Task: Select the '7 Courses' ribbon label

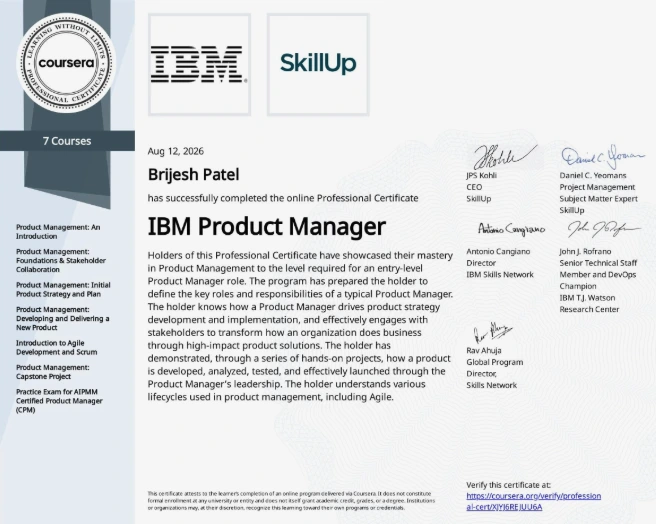Action: click(67, 141)
